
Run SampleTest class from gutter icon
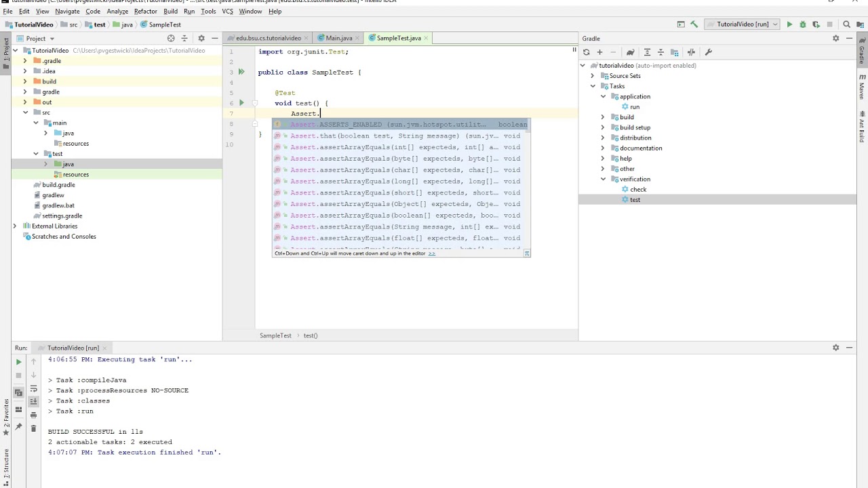241,72
